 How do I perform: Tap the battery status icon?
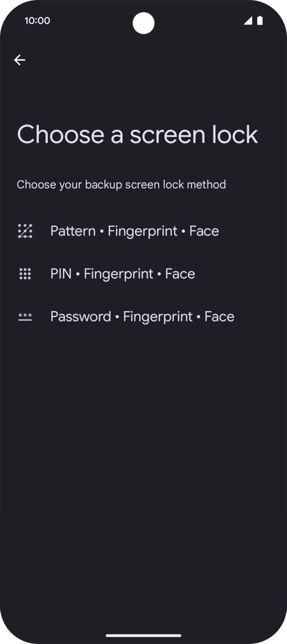(x=261, y=21)
